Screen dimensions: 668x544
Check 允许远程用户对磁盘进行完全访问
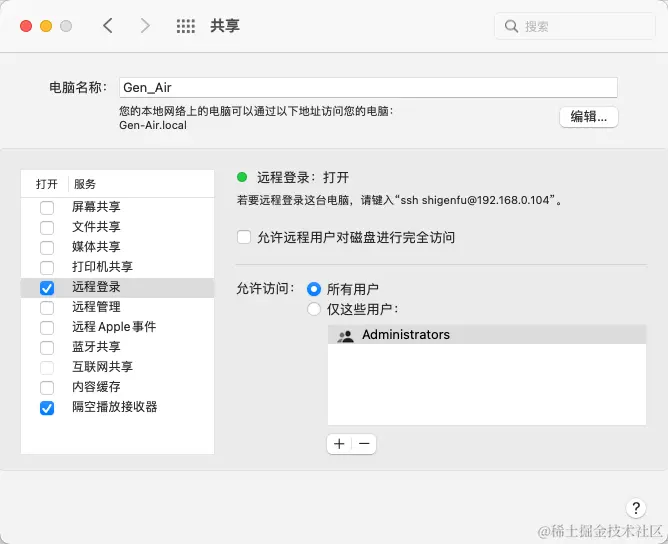point(244,237)
